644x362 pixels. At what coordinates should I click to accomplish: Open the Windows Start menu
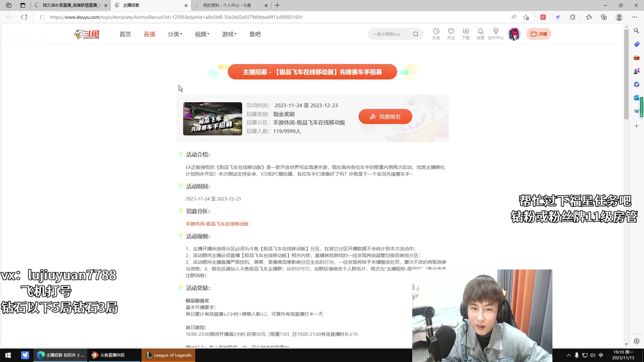coord(8,355)
